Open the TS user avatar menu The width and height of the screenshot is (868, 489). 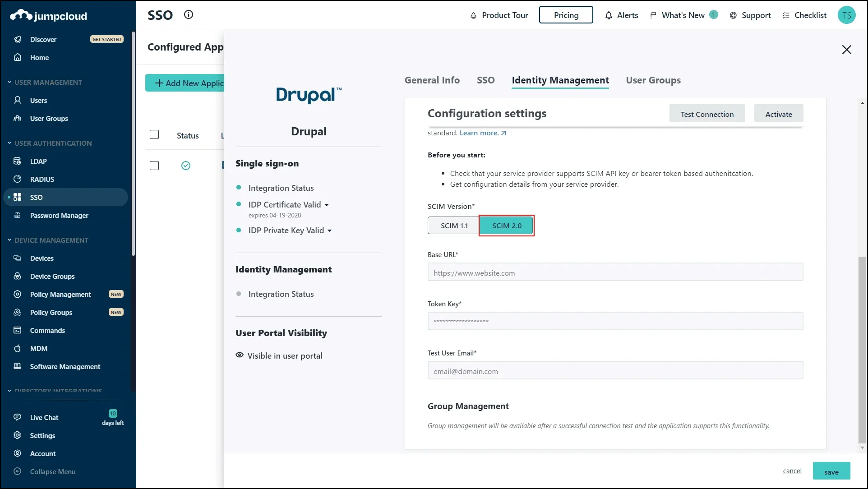846,15
